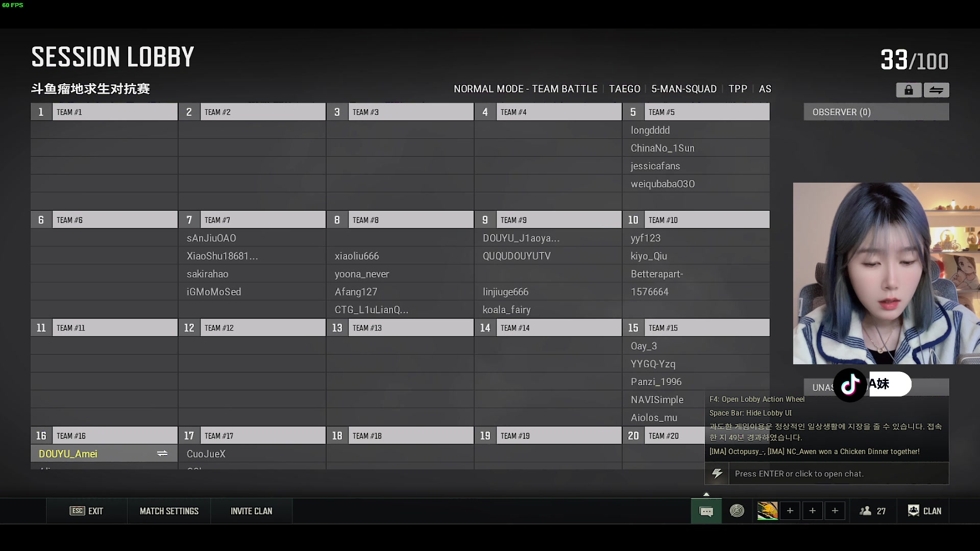980x551 pixels.
Task: Open MATCH SETTINGS menu
Action: click(x=169, y=511)
